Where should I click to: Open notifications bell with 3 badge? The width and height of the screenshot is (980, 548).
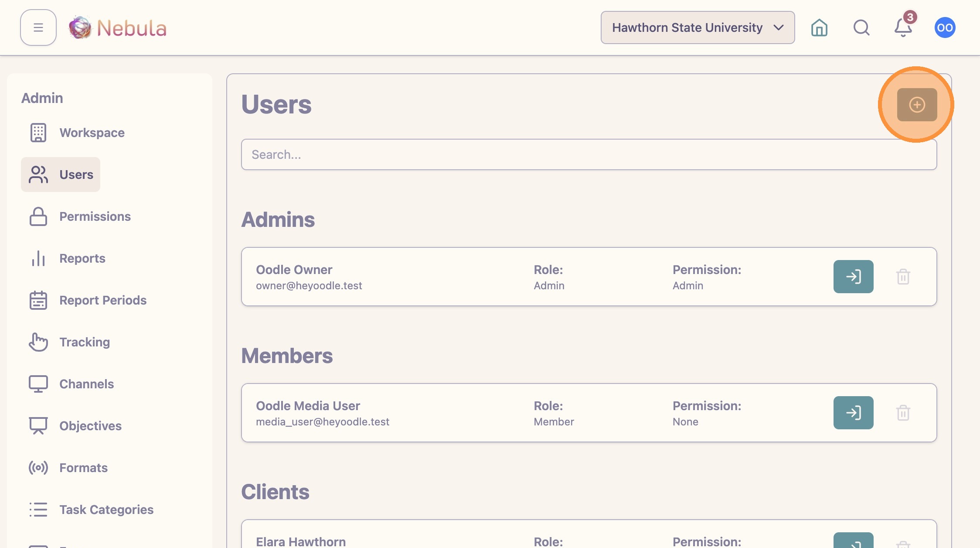[904, 27]
